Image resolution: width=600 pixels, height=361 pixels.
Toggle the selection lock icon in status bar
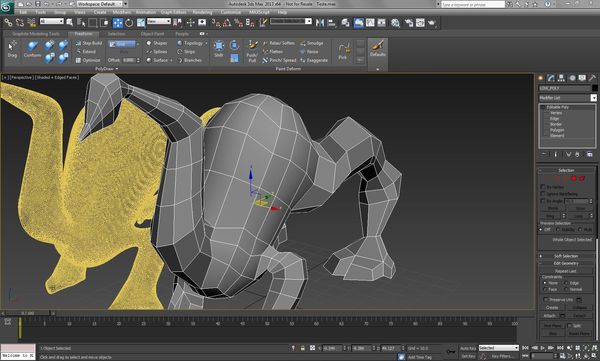coord(303,348)
